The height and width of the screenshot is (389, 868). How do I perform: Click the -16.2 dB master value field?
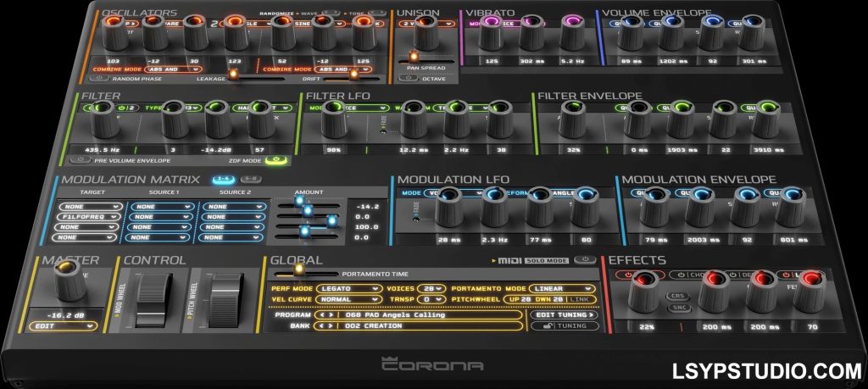67,314
